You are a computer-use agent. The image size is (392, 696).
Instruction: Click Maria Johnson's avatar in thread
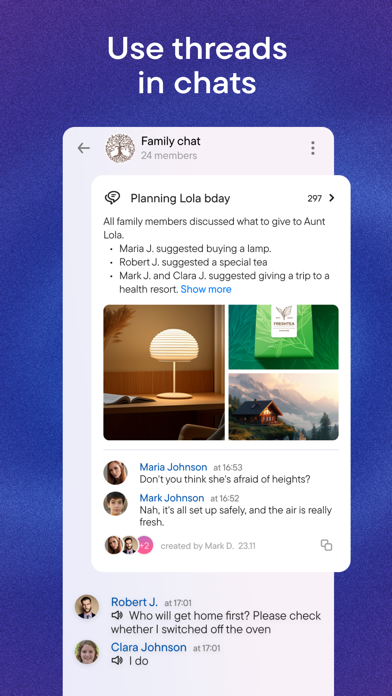115,473
